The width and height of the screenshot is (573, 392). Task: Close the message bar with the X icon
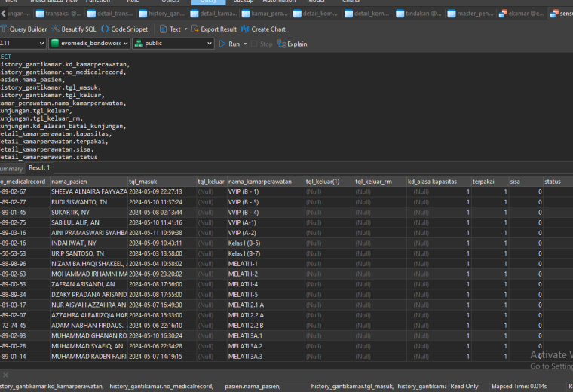pyautogui.click(x=5, y=375)
